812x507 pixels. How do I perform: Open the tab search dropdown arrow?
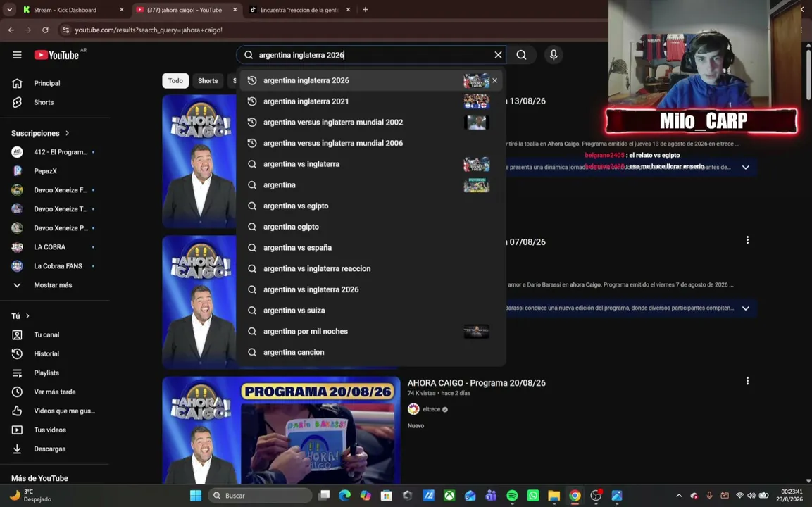9,10
